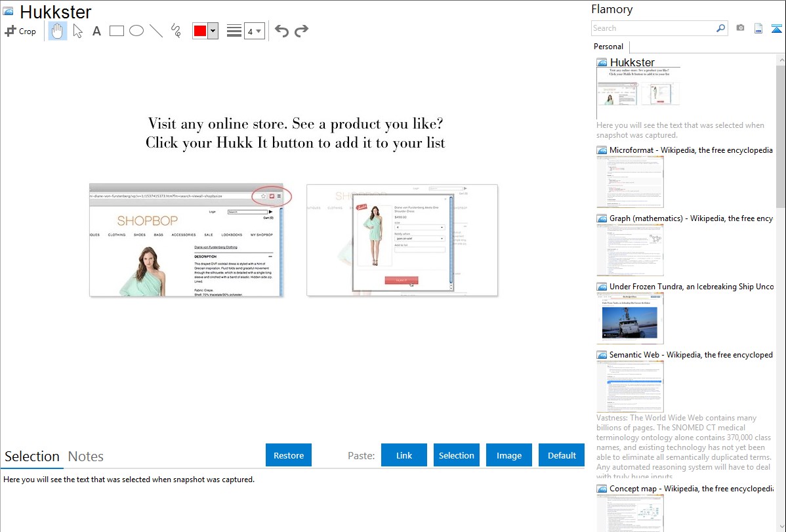Click the Vastness paragraph under Semantic Web

(684, 447)
